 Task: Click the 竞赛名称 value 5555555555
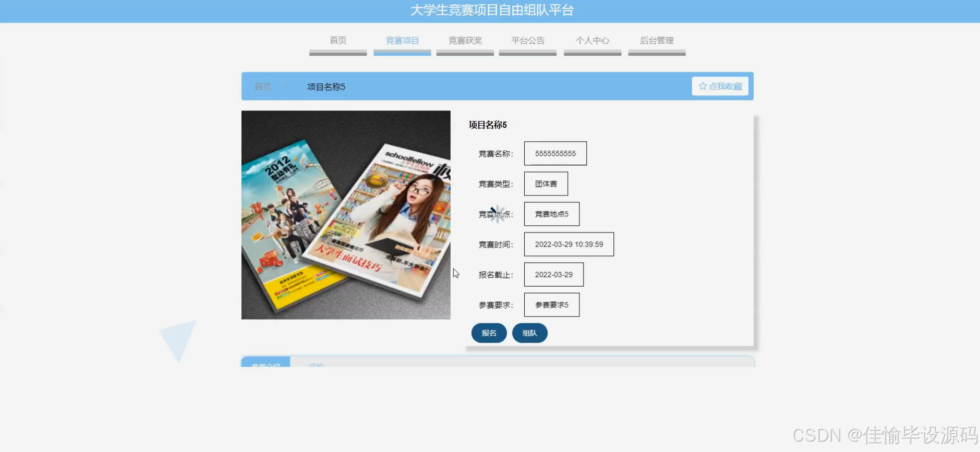point(555,153)
